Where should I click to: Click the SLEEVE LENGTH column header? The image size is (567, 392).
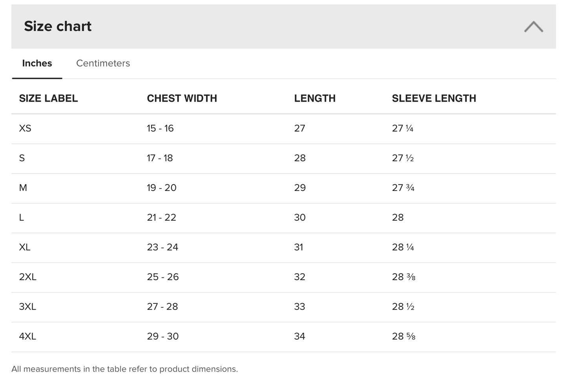[434, 98]
